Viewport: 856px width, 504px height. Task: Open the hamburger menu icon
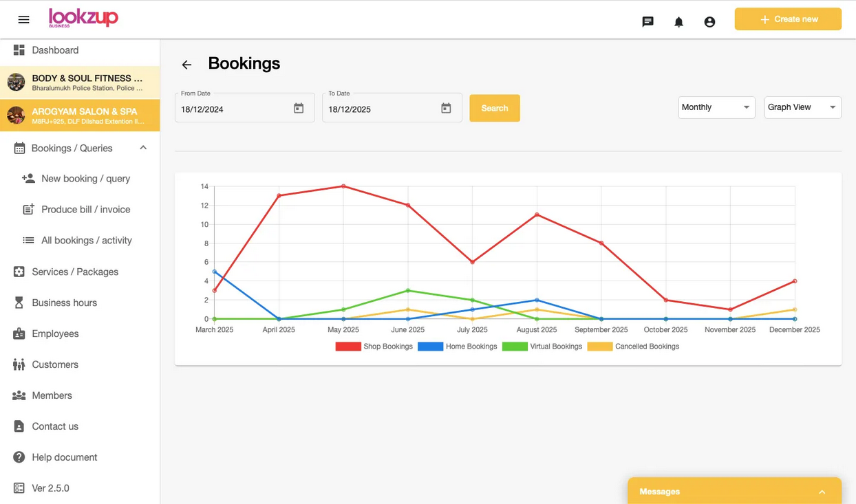(x=23, y=19)
